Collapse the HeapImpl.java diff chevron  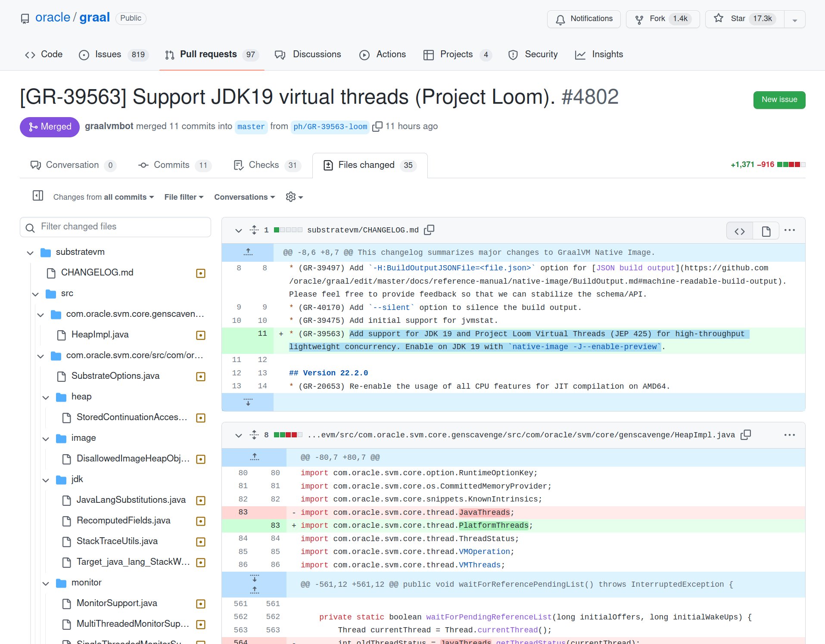pyautogui.click(x=238, y=435)
